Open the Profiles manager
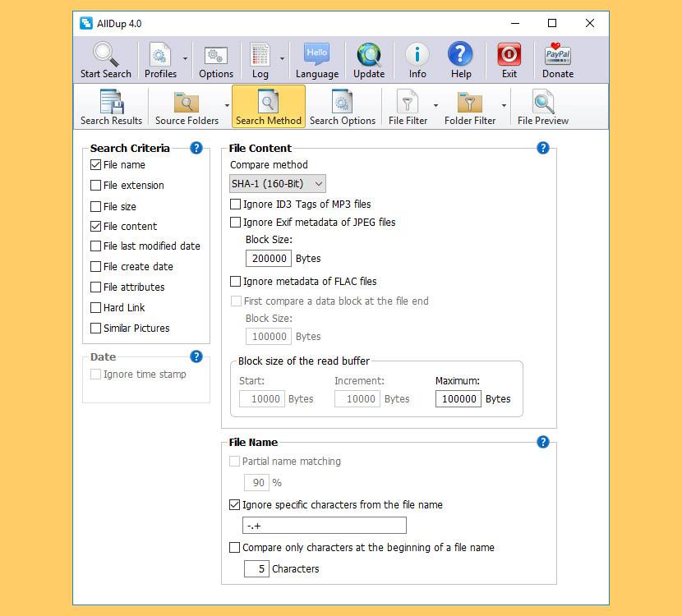The width and height of the screenshot is (682, 616). tap(161, 59)
